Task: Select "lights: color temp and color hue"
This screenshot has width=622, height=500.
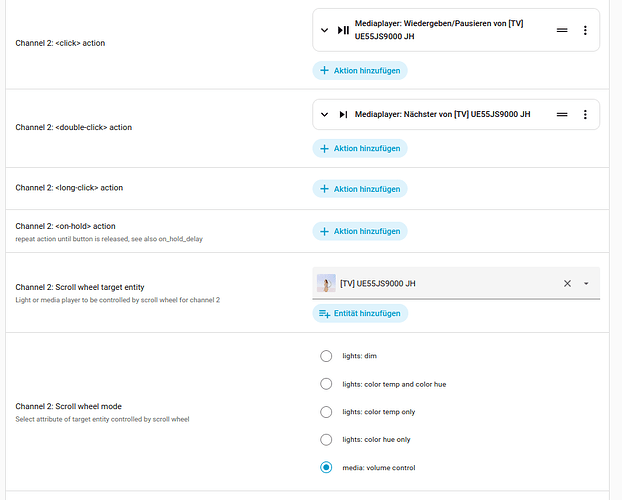Action: pyautogui.click(x=326, y=384)
